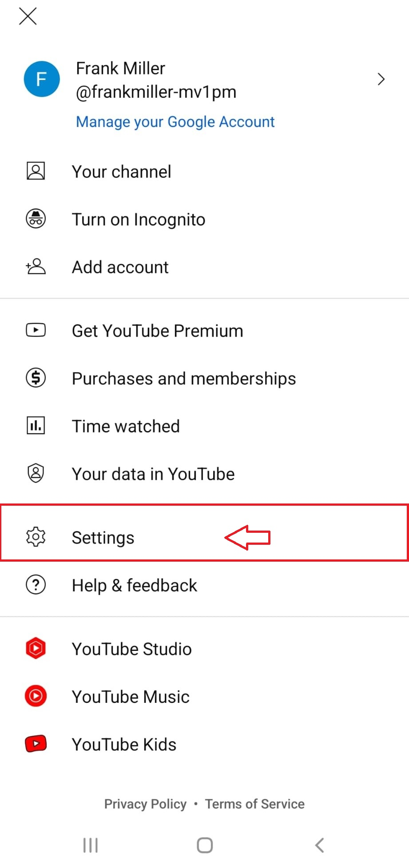409x868 pixels.
Task: Expand account switcher chevron beside Frank Miller
Action: [381, 79]
